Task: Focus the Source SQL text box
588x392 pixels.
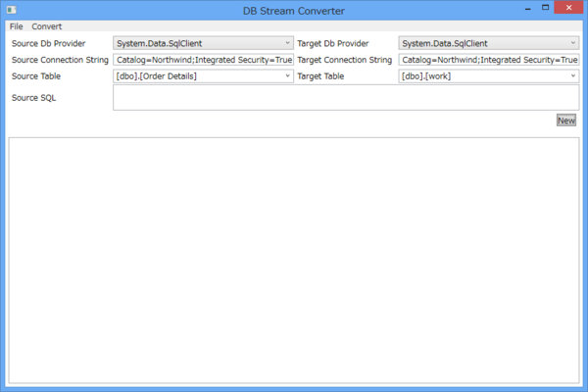Action: [x=346, y=98]
